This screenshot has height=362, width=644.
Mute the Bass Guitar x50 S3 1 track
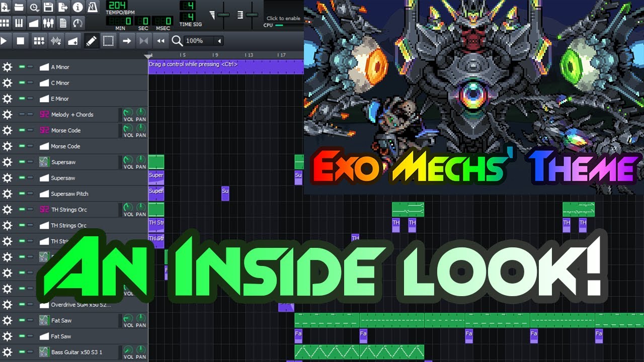22,352
